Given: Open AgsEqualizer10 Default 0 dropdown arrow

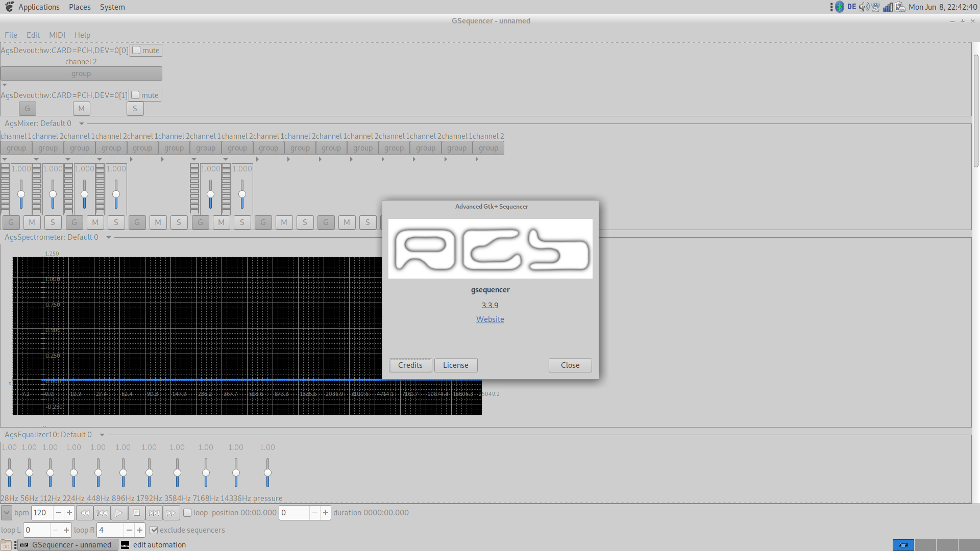Looking at the screenshot, I should pos(102,435).
